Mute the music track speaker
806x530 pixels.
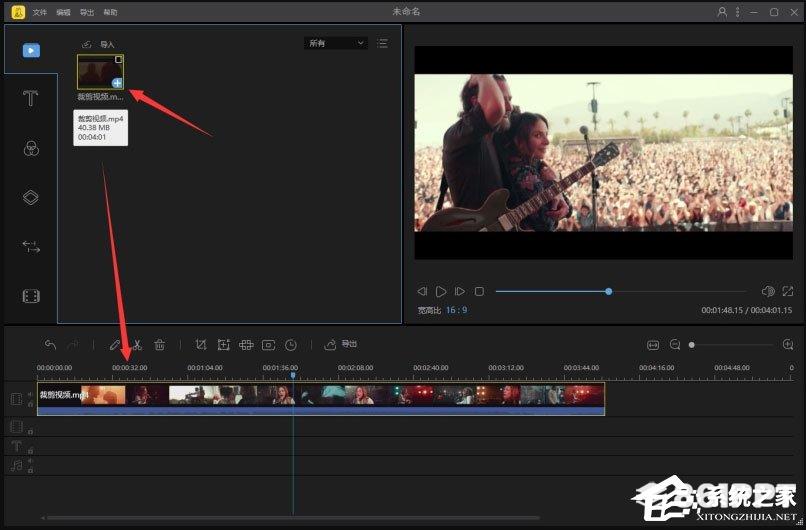(30, 461)
